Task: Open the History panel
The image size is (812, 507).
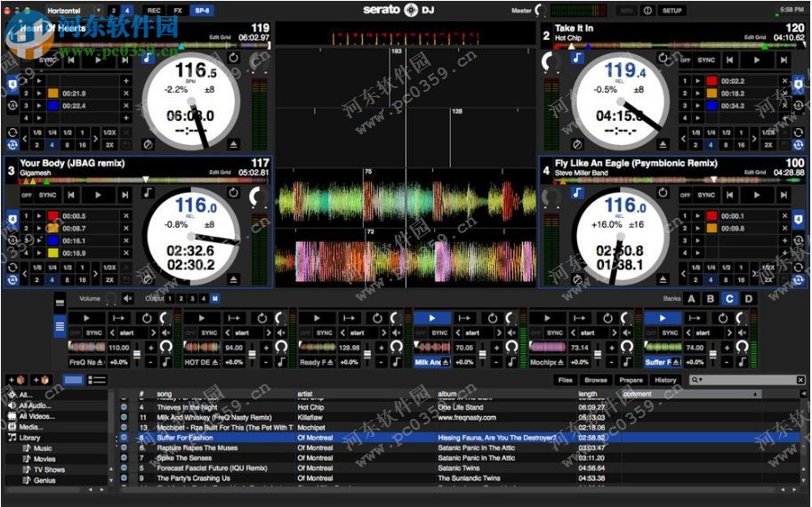Action: pyautogui.click(x=665, y=380)
